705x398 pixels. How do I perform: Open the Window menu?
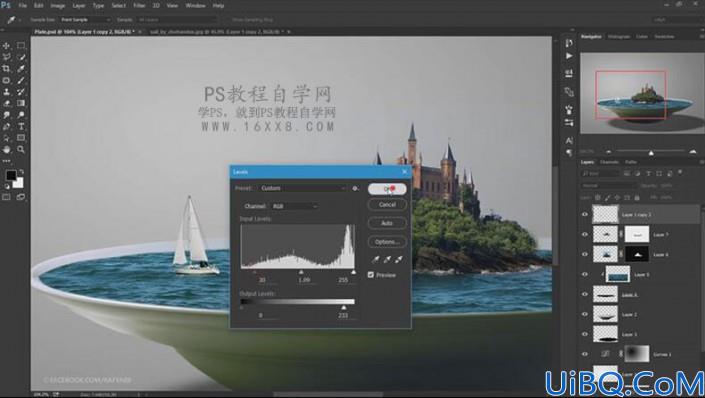pyautogui.click(x=195, y=6)
